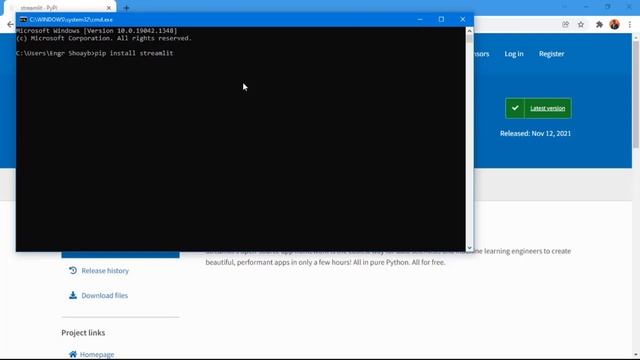Click the cmd scrollbar up arrow
The height and width of the screenshot is (360, 640).
(x=469, y=31)
